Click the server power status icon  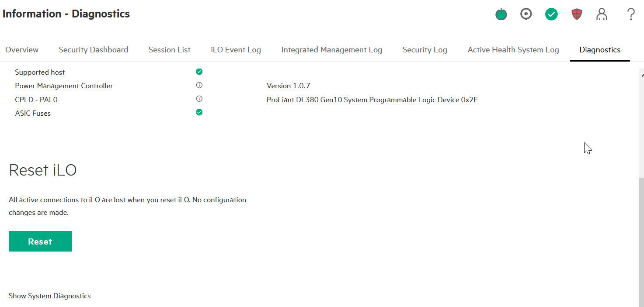pos(501,14)
